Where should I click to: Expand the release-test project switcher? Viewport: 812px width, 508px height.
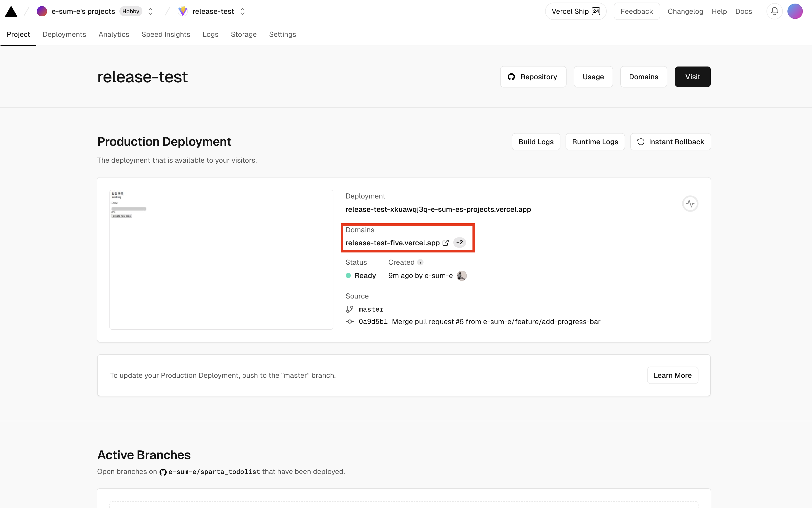pyautogui.click(x=242, y=12)
